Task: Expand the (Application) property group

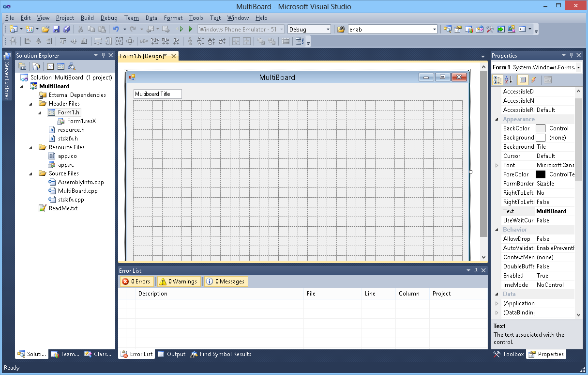Action: [x=497, y=303]
